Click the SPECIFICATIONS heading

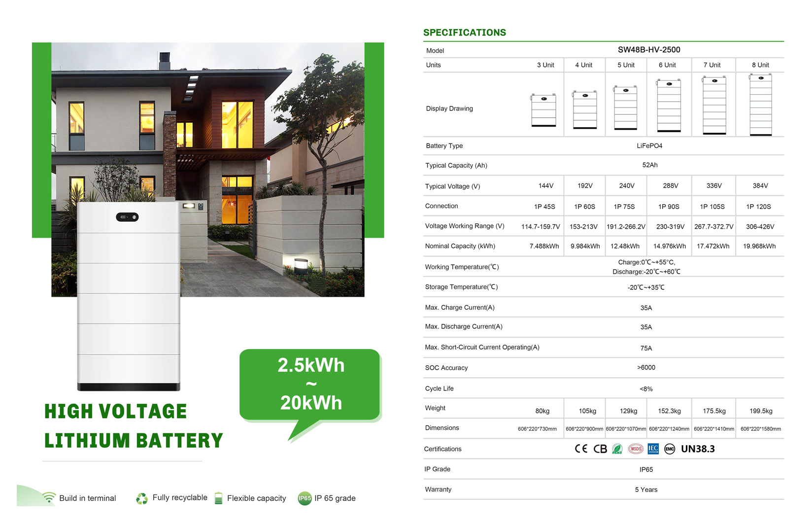coord(464,33)
